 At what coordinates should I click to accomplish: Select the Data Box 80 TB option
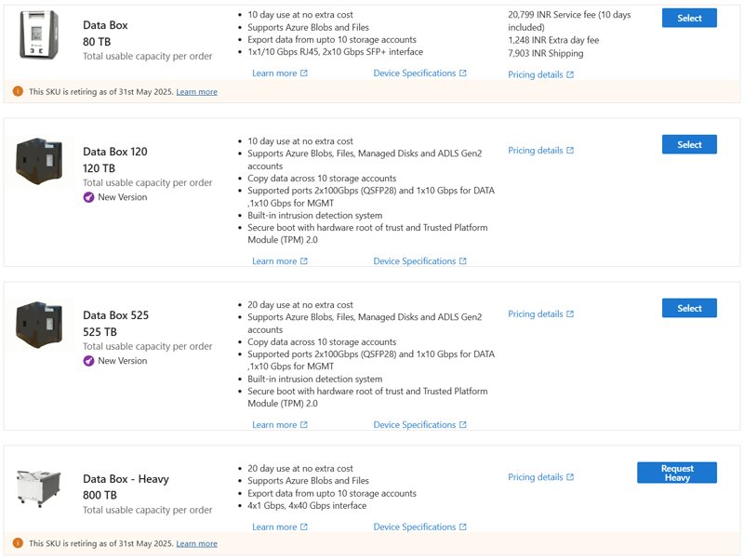tap(689, 19)
